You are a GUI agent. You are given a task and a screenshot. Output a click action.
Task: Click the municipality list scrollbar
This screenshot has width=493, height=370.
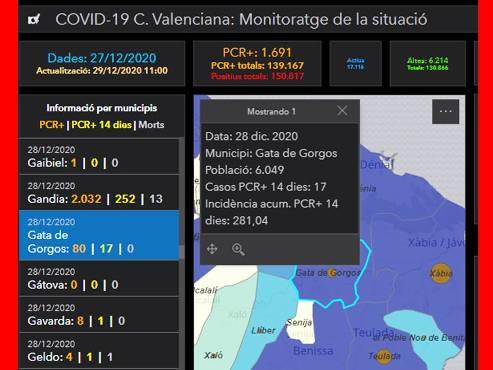(x=182, y=252)
